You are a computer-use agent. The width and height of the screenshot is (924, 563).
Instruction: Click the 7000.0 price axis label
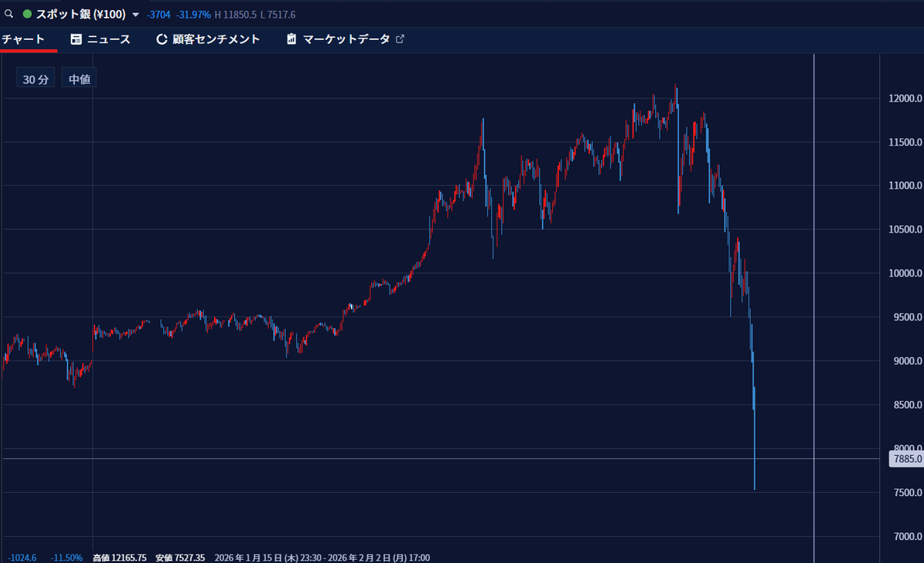906,536
